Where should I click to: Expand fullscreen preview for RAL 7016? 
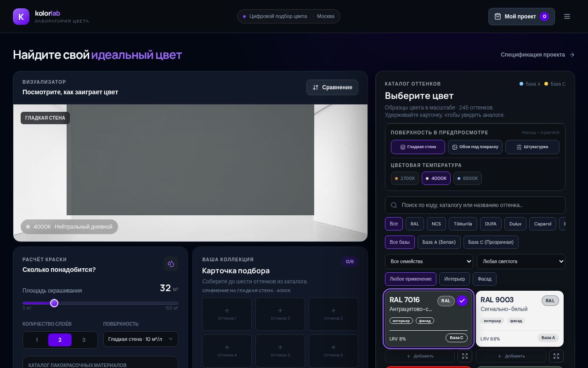[x=465, y=356]
